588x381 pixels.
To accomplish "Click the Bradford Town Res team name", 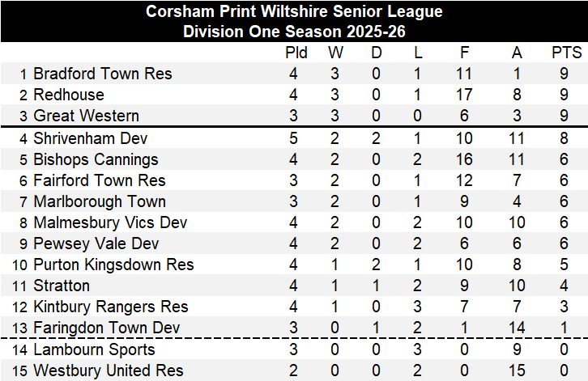I will [102, 74].
